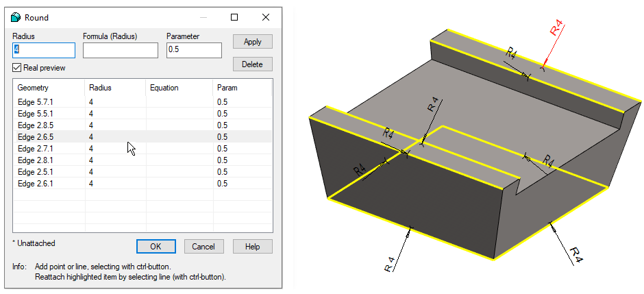The width and height of the screenshot is (644, 294).
Task: Click the Parameter input field
Action: click(194, 50)
